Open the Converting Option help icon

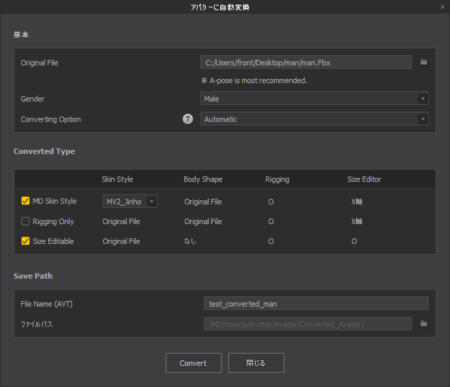tap(188, 119)
